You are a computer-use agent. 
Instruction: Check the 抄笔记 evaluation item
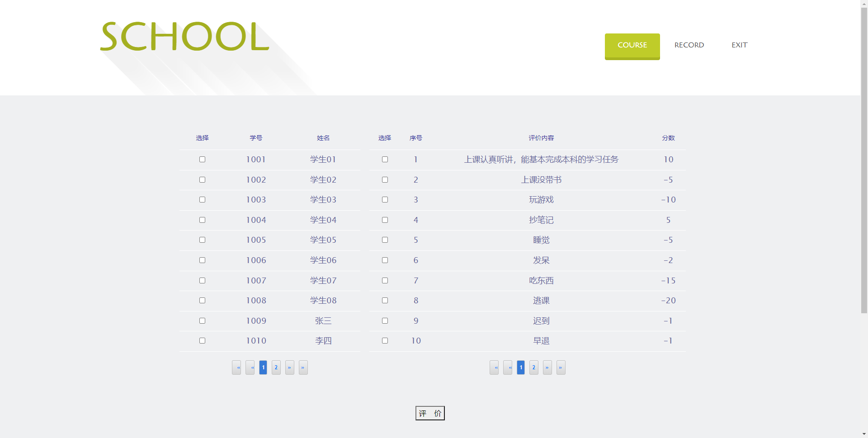point(385,220)
